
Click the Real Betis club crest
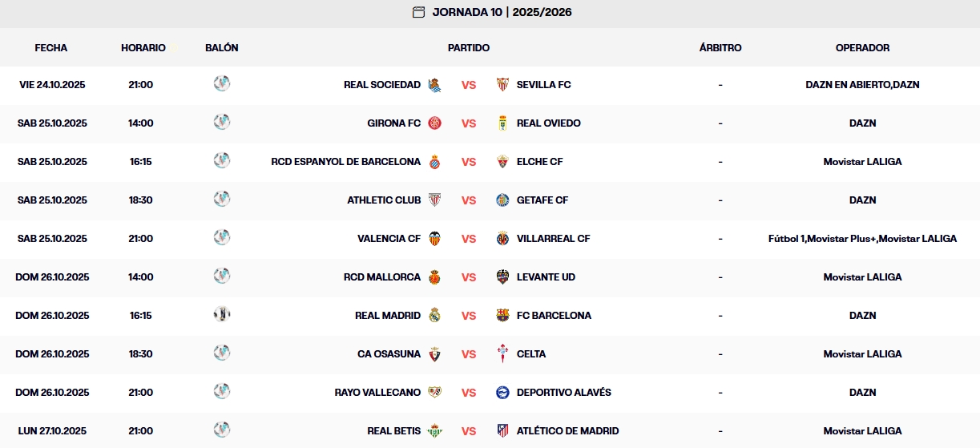pyautogui.click(x=434, y=431)
